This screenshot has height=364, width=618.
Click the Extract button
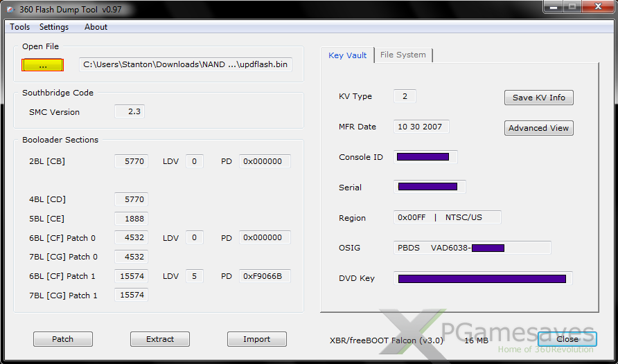point(160,339)
